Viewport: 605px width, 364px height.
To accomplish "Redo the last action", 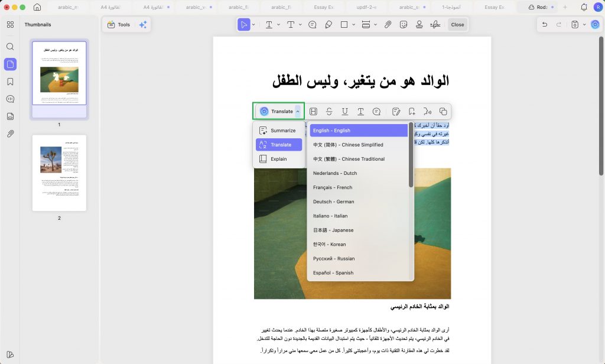I will click(559, 24).
